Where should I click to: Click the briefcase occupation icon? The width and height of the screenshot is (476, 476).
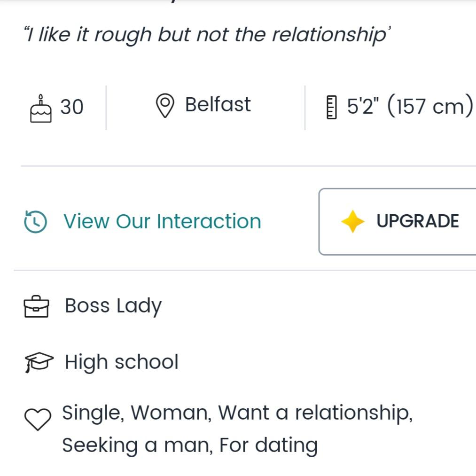tap(36, 306)
